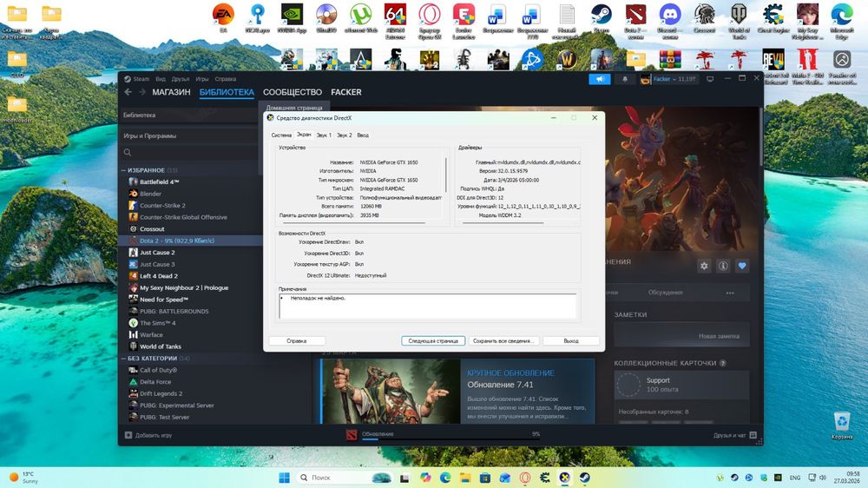Screen dimensions: 868x488
Task: Open the World of Warcraft desktop icon
Action: click(567, 59)
